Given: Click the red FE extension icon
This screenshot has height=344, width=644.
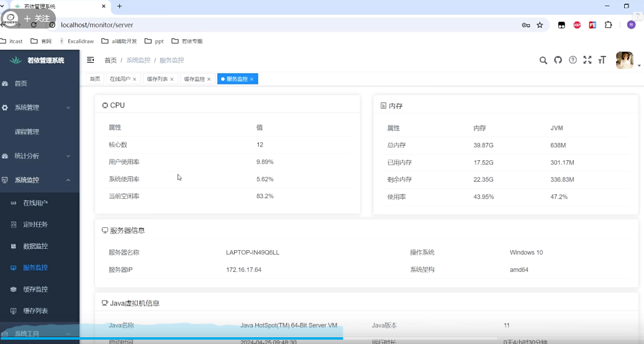Looking at the screenshot, I should click(592, 25).
